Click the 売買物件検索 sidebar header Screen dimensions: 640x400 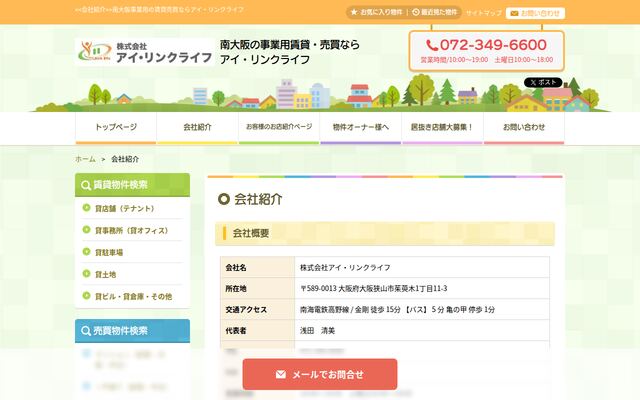pos(132,331)
